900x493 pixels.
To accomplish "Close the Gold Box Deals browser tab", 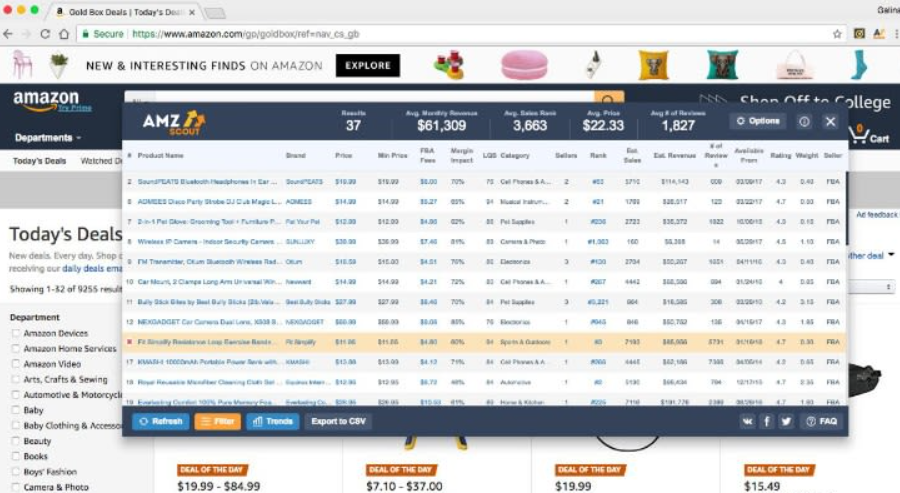I will pyautogui.click(x=192, y=12).
